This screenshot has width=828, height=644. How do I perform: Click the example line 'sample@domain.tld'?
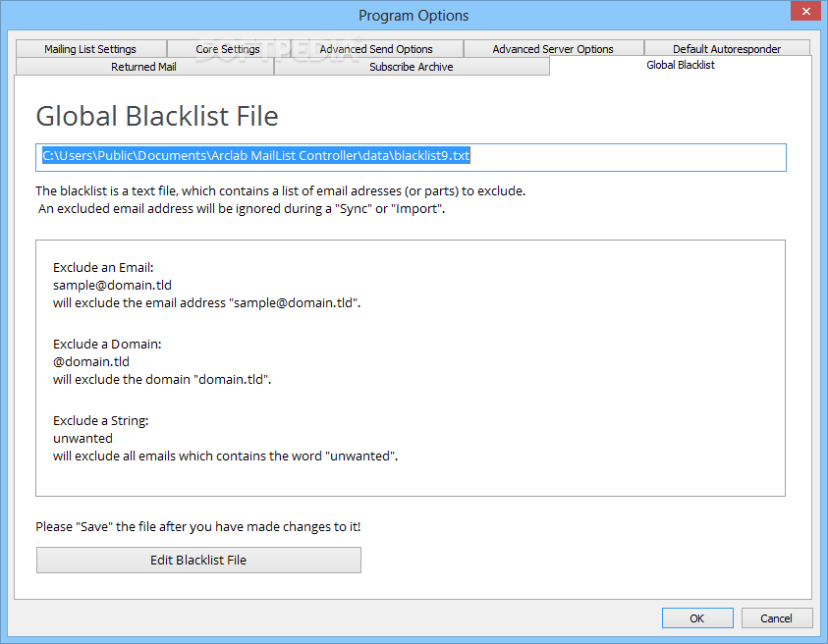click(112, 285)
